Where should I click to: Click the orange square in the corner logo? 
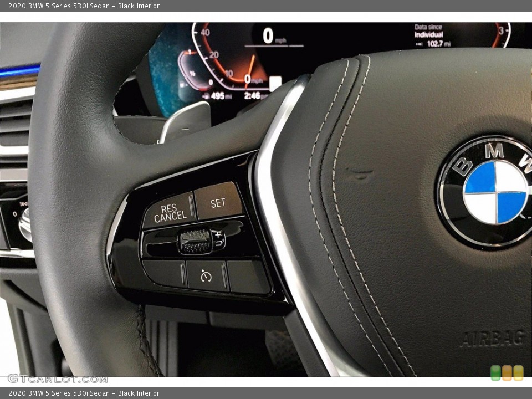507,372
